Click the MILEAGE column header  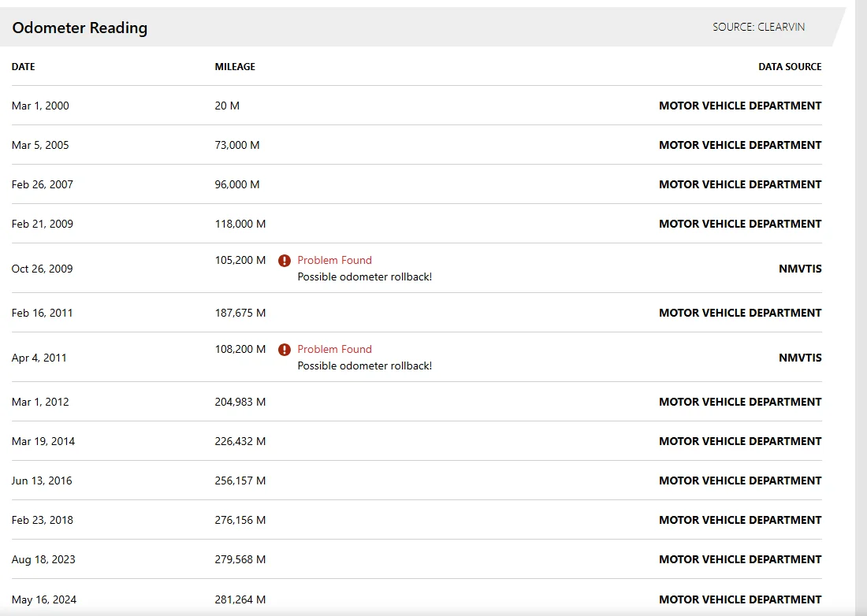coord(235,67)
